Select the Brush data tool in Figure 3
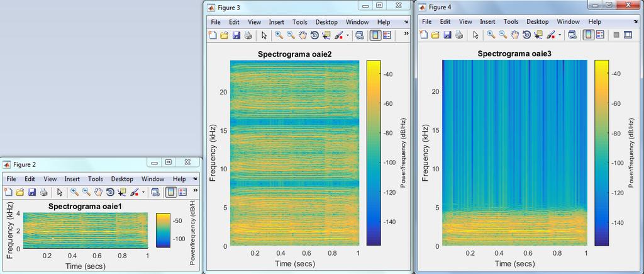Screen dimensions: 644x274 339,35
